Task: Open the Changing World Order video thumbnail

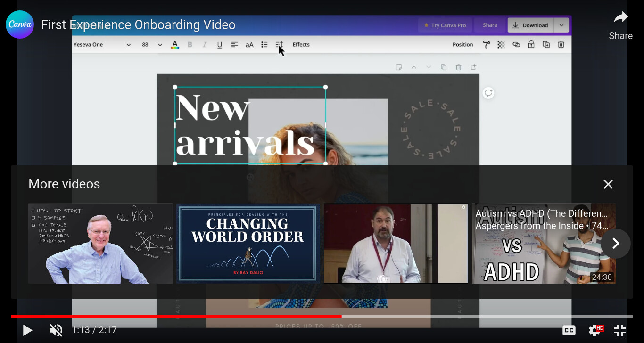Action: tap(248, 243)
